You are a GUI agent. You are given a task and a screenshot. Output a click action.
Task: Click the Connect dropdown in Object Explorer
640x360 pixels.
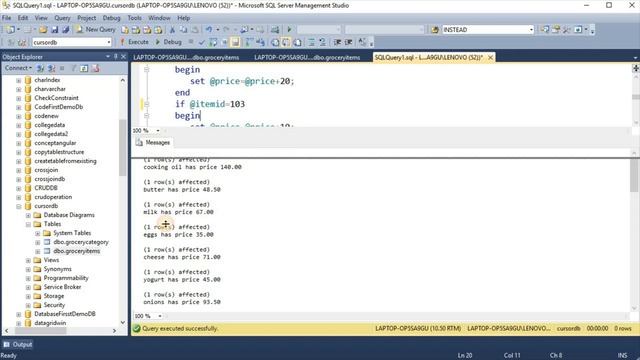18,68
